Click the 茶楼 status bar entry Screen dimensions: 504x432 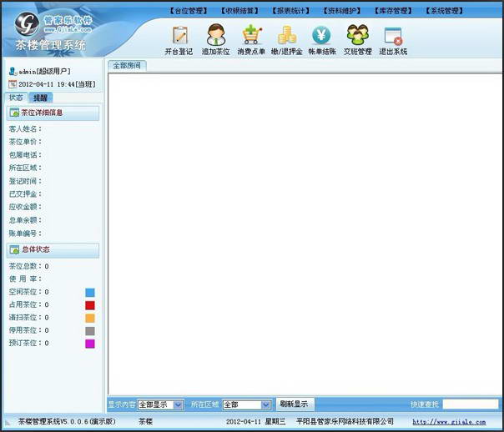(145, 421)
